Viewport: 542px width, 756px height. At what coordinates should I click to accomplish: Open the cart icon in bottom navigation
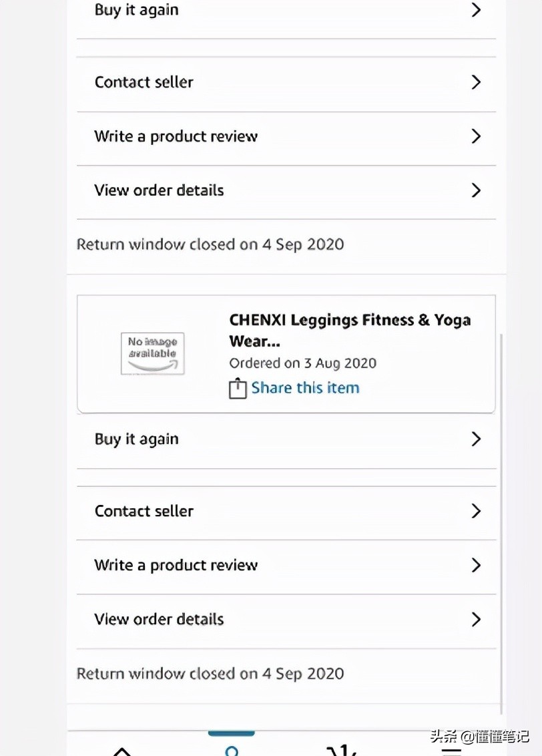click(x=342, y=751)
